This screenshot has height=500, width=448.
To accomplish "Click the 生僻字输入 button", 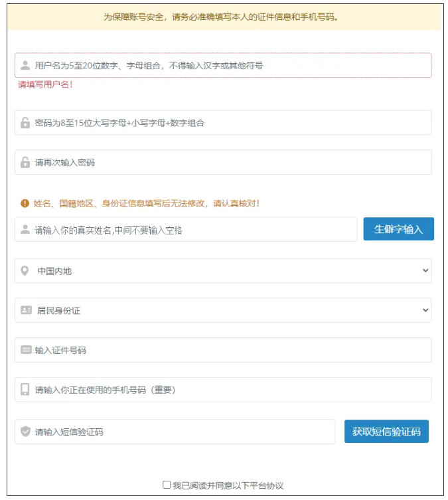I will [398, 229].
